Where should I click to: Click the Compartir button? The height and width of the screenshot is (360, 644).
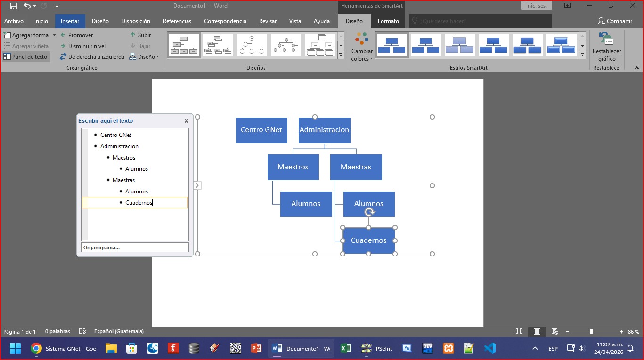click(x=615, y=21)
